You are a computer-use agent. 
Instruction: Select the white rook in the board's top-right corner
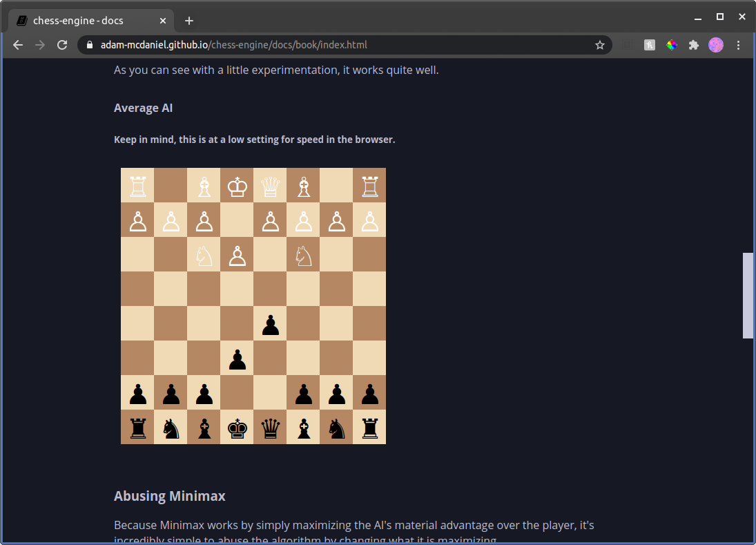point(370,186)
